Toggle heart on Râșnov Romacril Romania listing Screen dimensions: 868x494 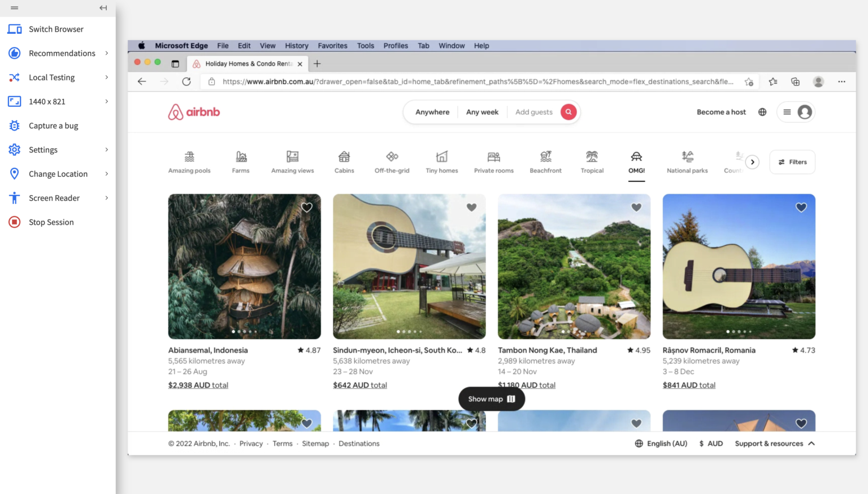tap(801, 207)
